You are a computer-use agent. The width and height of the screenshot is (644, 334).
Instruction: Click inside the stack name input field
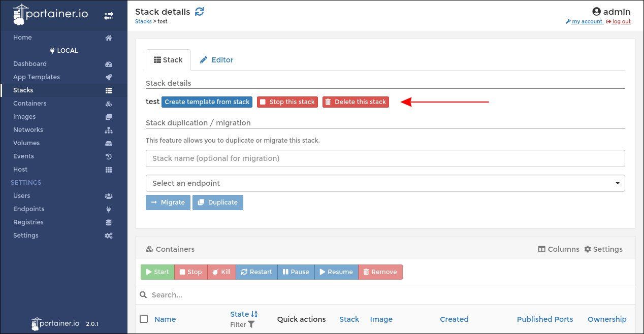[385, 158]
